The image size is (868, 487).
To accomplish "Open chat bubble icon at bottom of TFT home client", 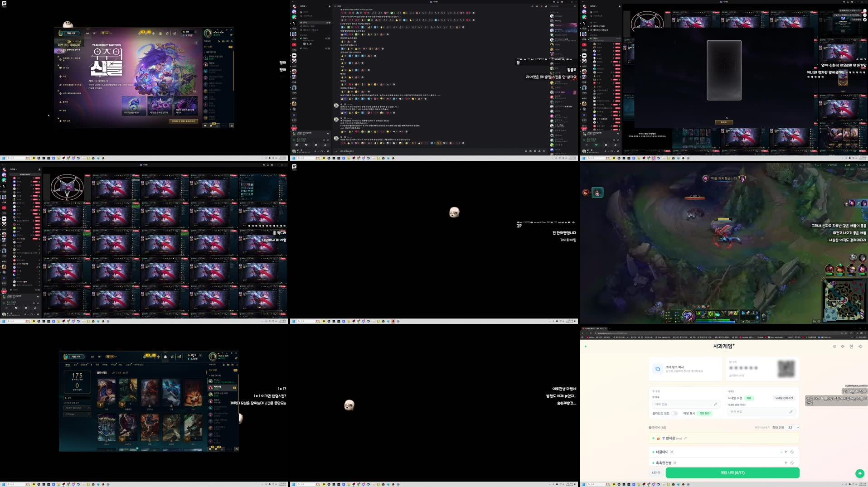I will pos(205,125).
